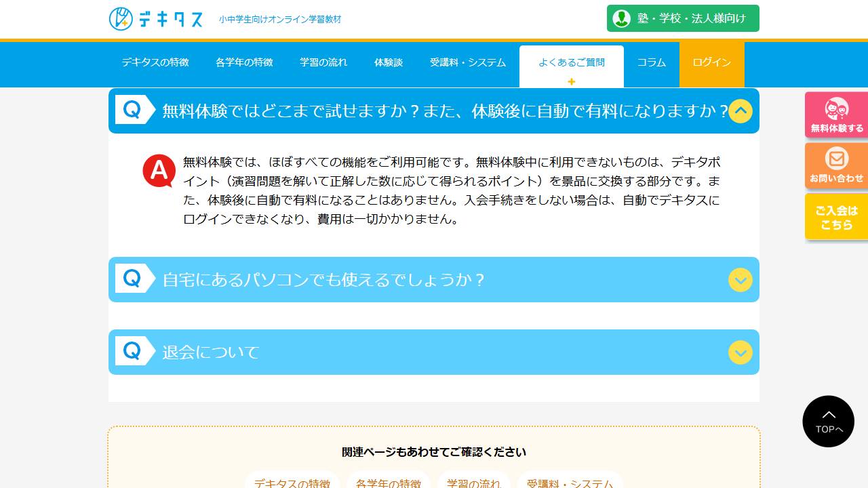Open 体験談 menu item
868x488 pixels.
click(x=389, y=62)
